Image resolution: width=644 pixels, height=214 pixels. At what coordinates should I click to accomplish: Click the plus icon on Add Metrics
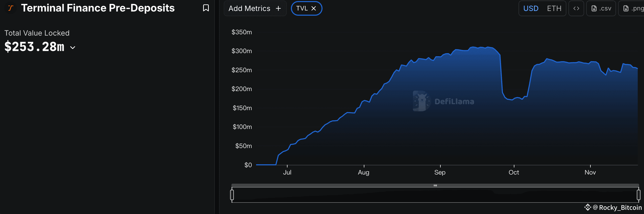278,9
